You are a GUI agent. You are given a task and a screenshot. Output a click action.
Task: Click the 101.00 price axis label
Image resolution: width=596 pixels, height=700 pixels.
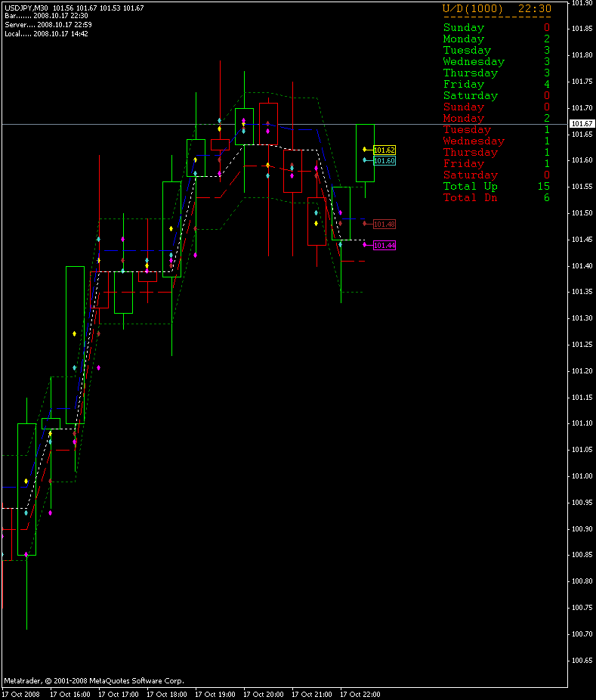click(x=582, y=476)
